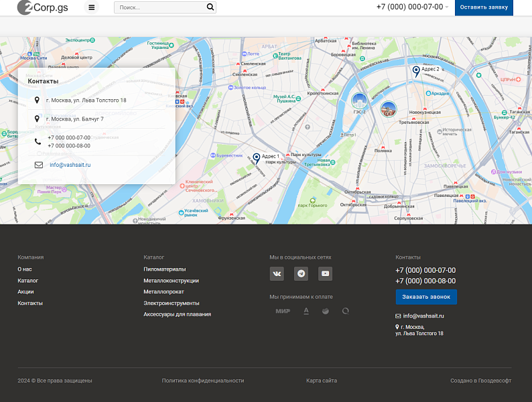532x402 pixels.
Task: Open О нас in footer menu
Action: [x=25, y=269]
